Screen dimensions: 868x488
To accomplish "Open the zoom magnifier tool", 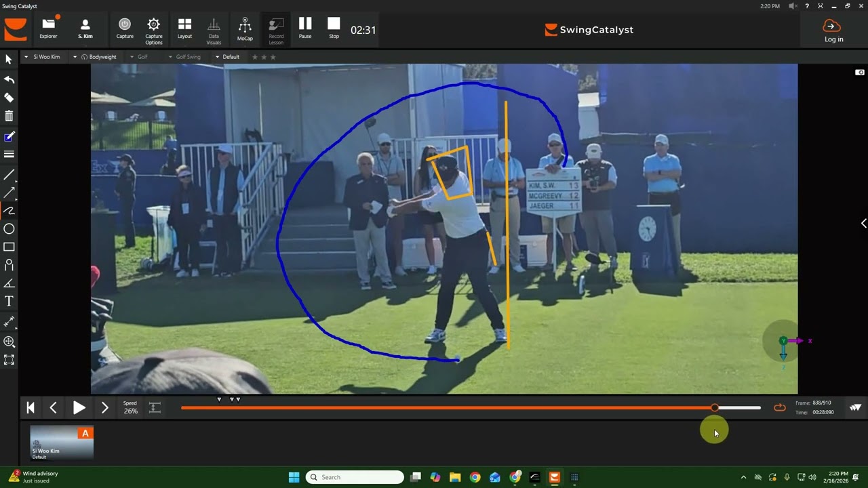I will tap(9, 342).
